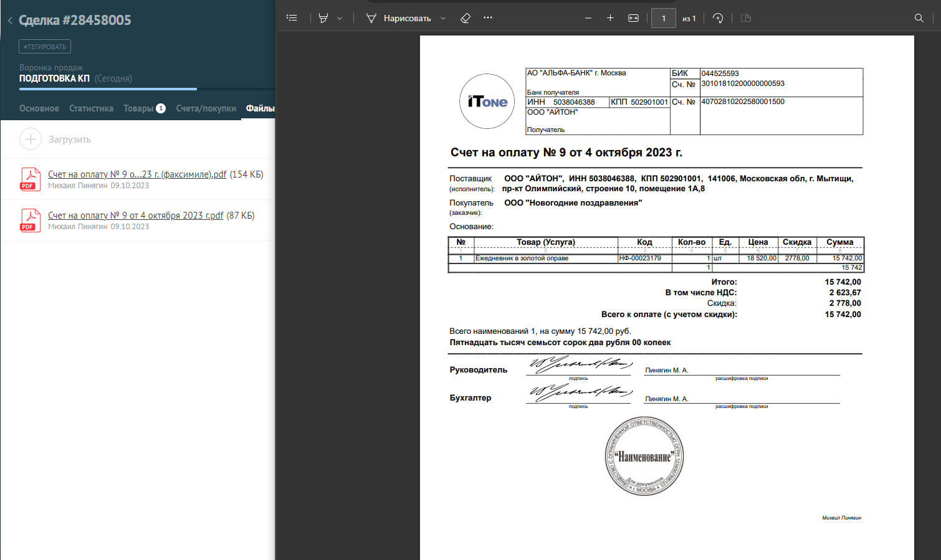Switch to the Счета/покупки tab
This screenshot has height=560, width=941.
click(206, 108)
